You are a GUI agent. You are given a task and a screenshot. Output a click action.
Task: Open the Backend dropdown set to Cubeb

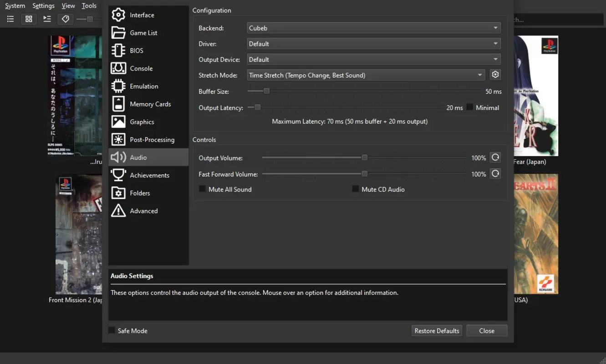373,28
